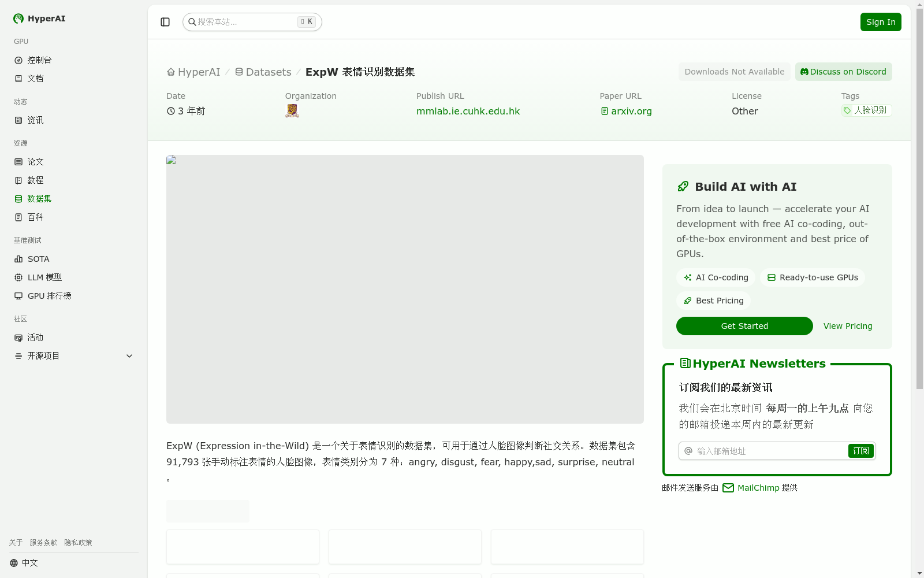
Task: Toggle the sidebar panel icon
Action: coord(165,22)
